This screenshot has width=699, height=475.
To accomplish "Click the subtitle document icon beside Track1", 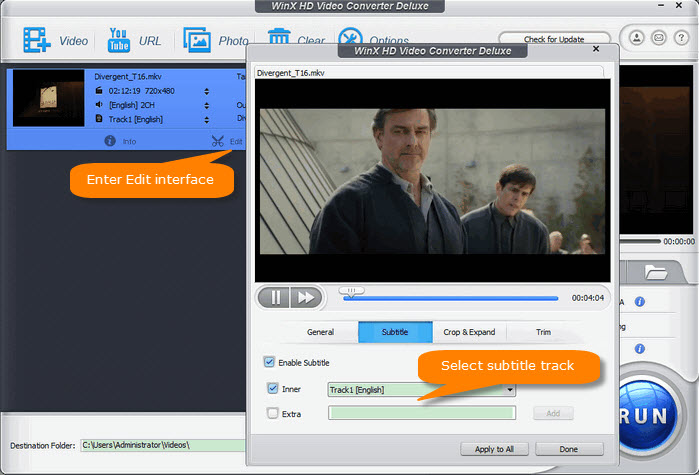I will [x=99, y=119].
